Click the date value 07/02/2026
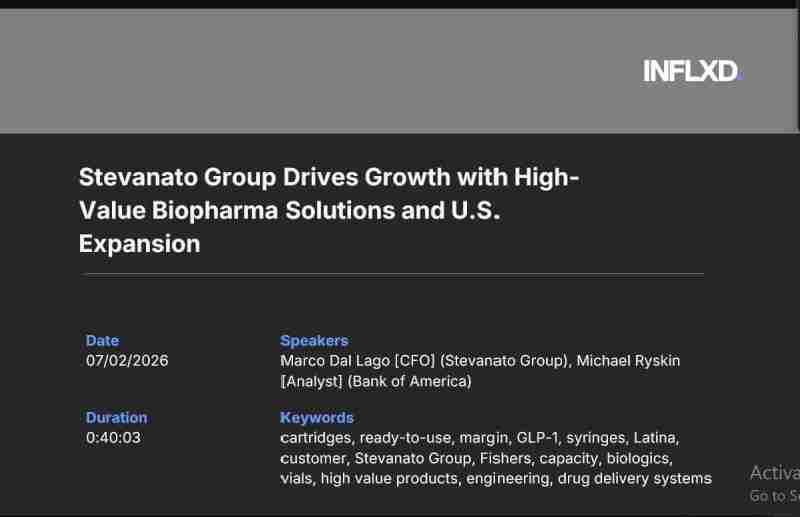The width and height of the screenshot is (800, 517). [x=127, y=360]
